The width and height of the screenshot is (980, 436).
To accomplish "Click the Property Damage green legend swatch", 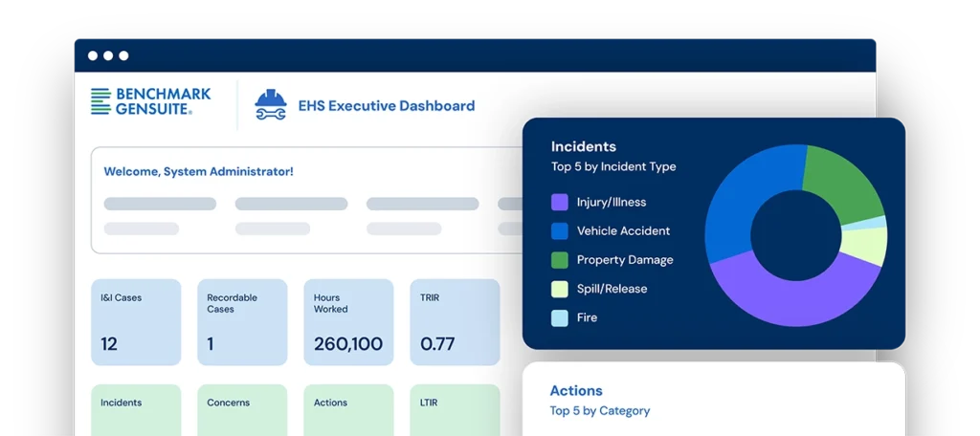I will [x=559, y=260].
